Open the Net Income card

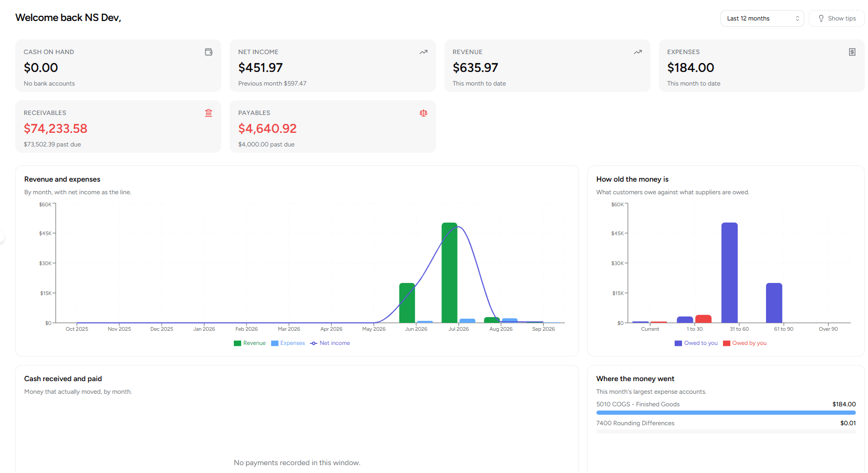click(x=333, y=66)
